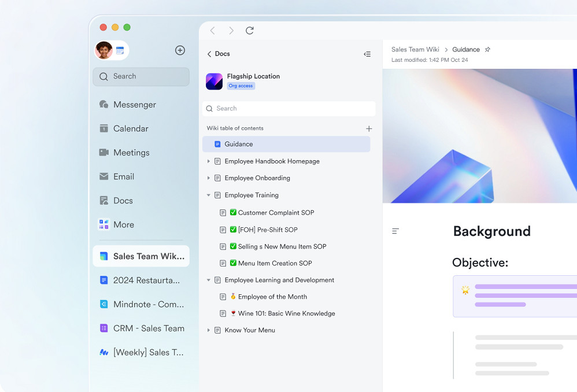The width and height of the screenshot is (577, 392).
Task: Expand the Know Your Menu section
Action: coord(209,330)
